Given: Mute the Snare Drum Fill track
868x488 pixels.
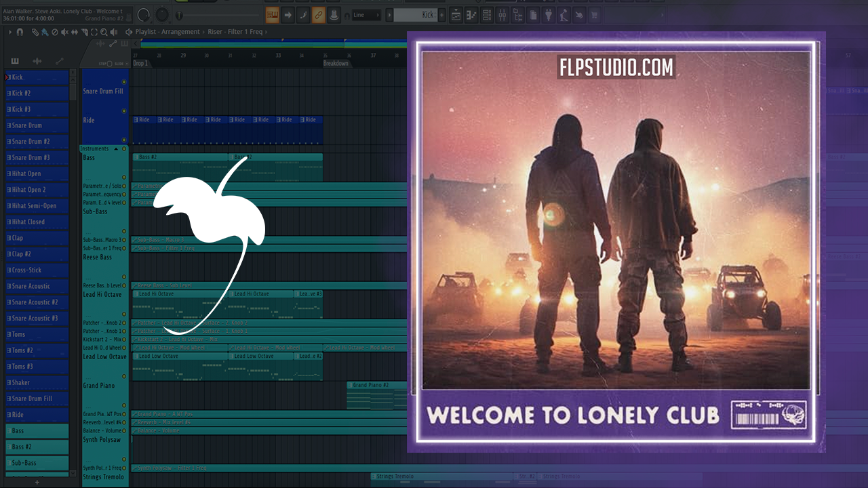Looking at the screenshot, I should tap(123, 82).
